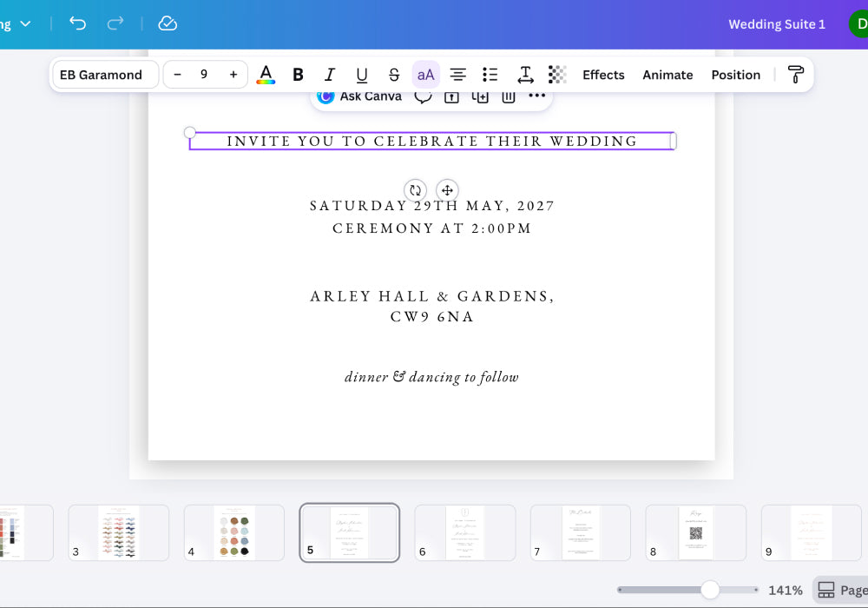This screenshot has height=608, width=868.
Task: Open Animate panel
Action: [667, 75]
